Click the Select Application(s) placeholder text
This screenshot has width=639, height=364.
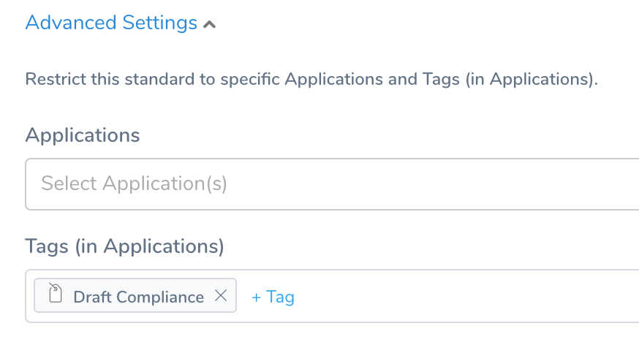point(134,183)
